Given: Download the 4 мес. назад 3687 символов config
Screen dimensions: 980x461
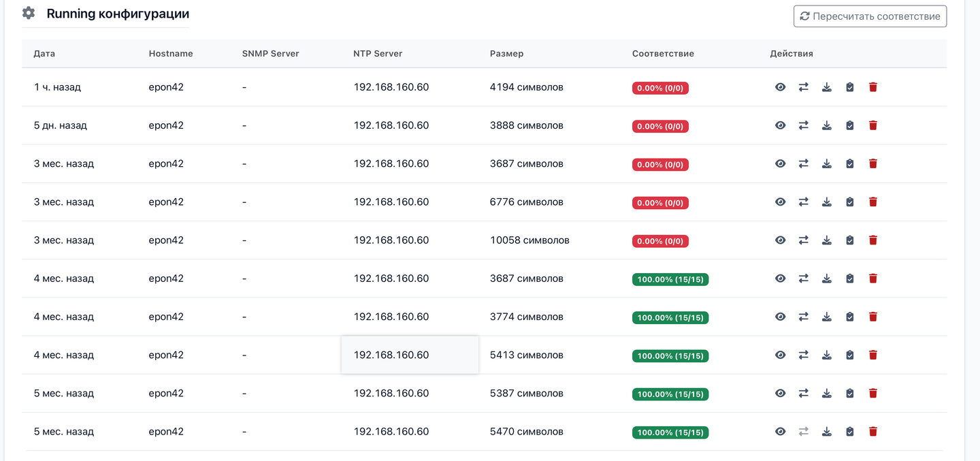Looking at the screenshot, I should pyautogui.click(x=827, y=278).
